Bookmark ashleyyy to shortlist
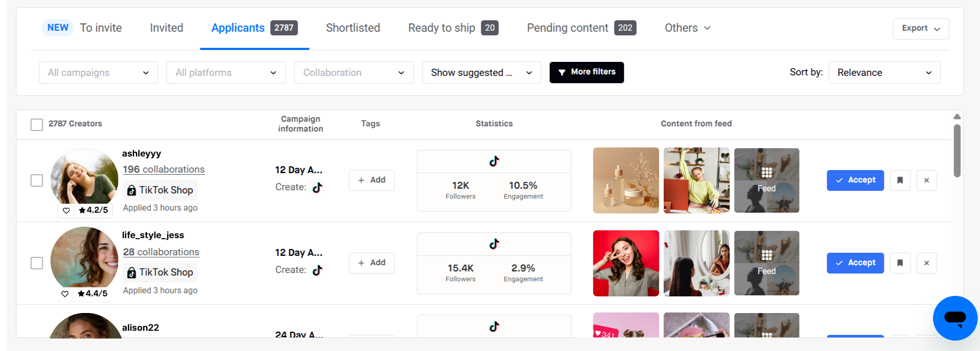The width and height of the screenshot is (980, 351). (900, 180)
